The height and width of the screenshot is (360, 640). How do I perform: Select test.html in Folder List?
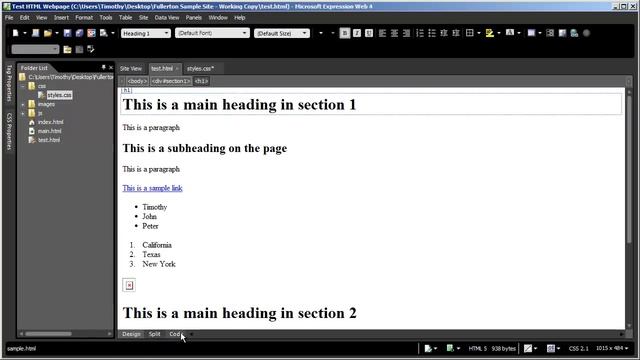(x=49, y=140)
